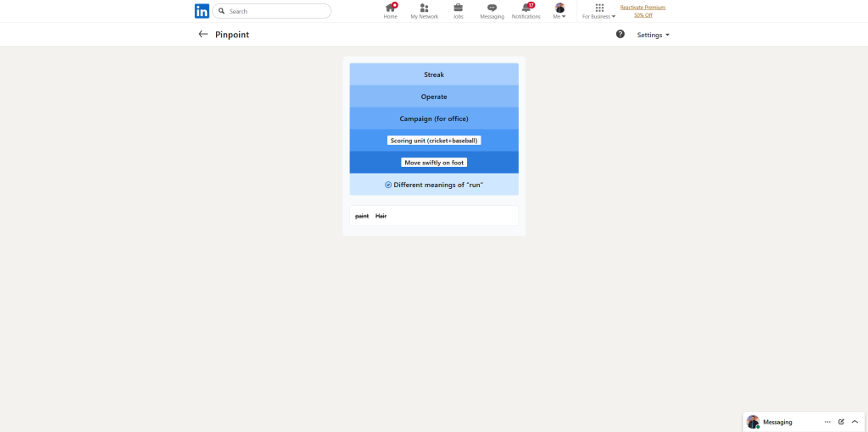The height and width of the screenshot is (432, 868).
Task: Open the Settings dropdown
Action: pyautogui.click(x=654, y=35)
